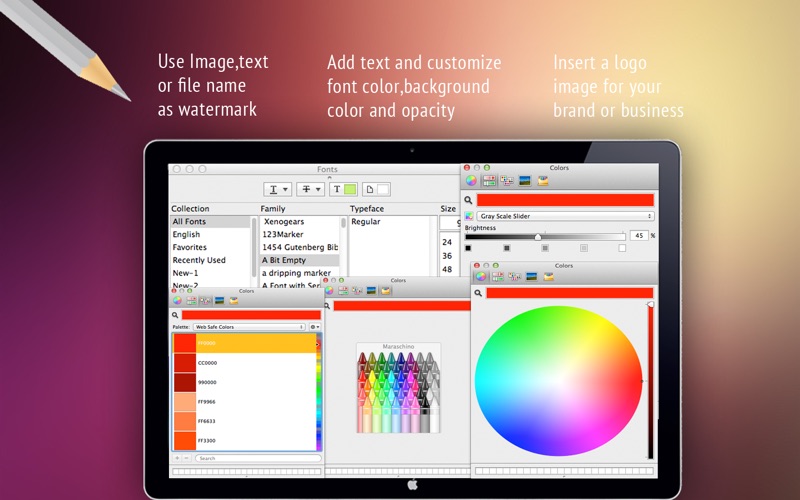
Task: Click the Image Palettes icon in Gray Scale Slider window
Action: click(x=524, y=181)
